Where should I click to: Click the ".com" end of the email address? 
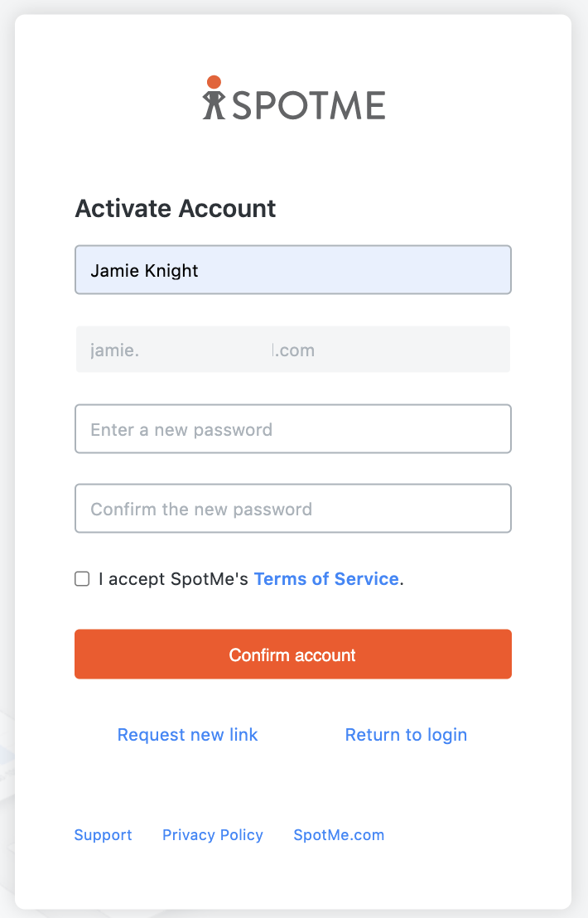click(x=295, y=350)
